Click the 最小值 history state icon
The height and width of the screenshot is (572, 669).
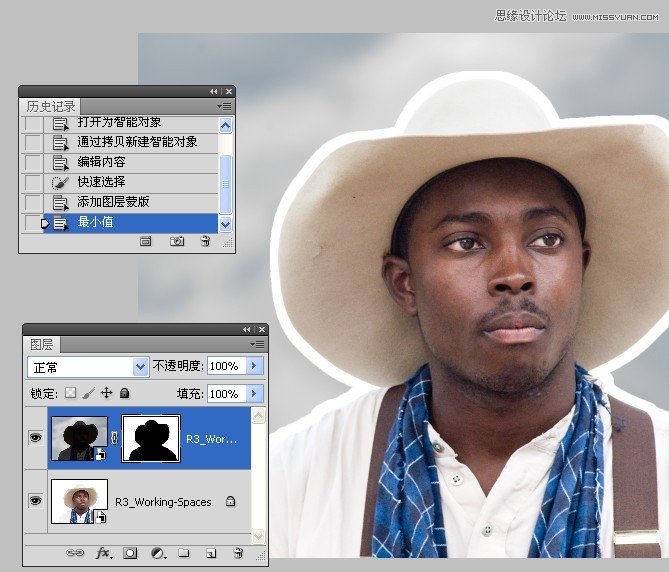(60, 223)
